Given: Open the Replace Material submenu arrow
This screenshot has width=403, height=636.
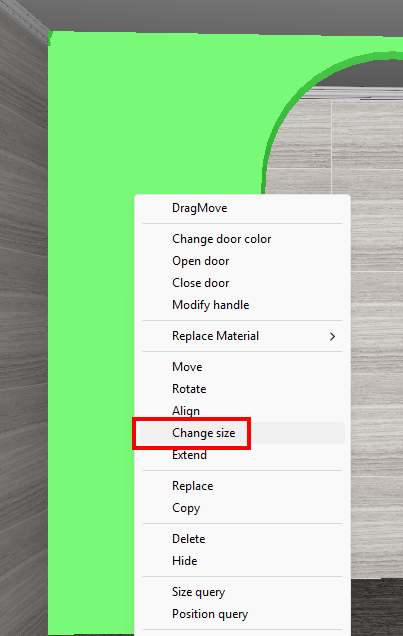Looking at the screenshot, I should tap(332, 336).
